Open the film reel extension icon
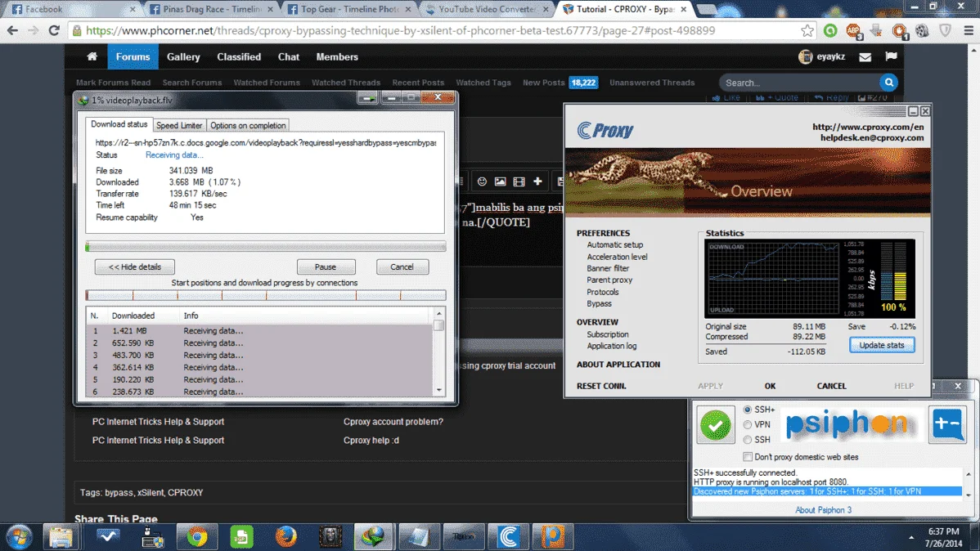 [923, 30]
